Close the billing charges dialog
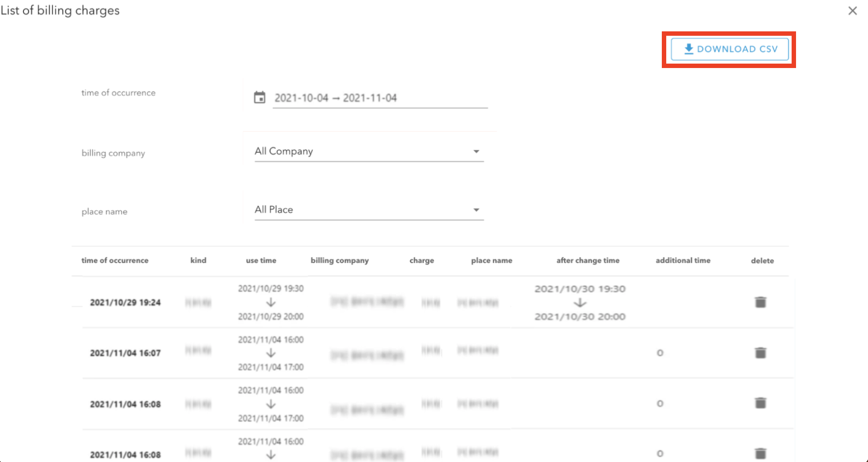This screenshot has width=868, height=462. 853,11
